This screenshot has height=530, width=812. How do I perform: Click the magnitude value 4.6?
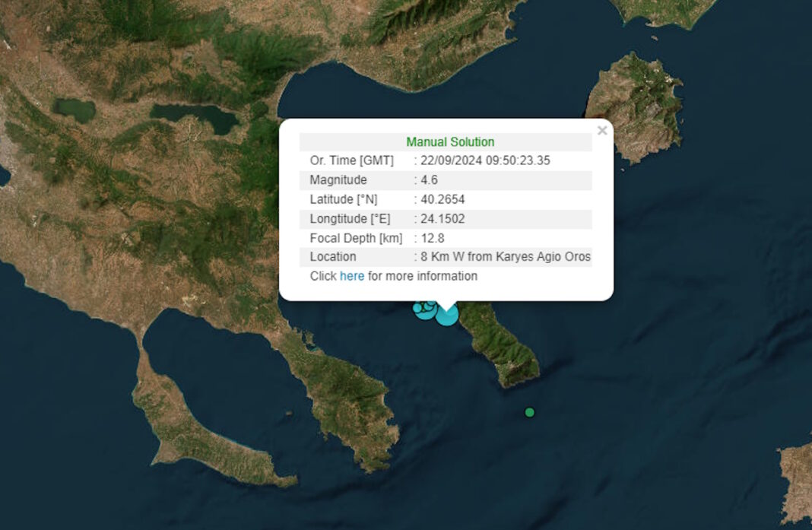click(x=429, y=180)
